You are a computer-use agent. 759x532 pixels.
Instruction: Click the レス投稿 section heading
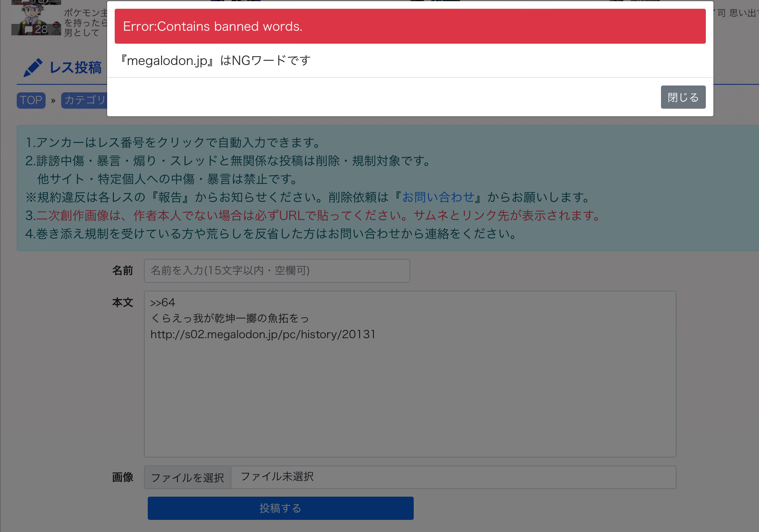75,68
